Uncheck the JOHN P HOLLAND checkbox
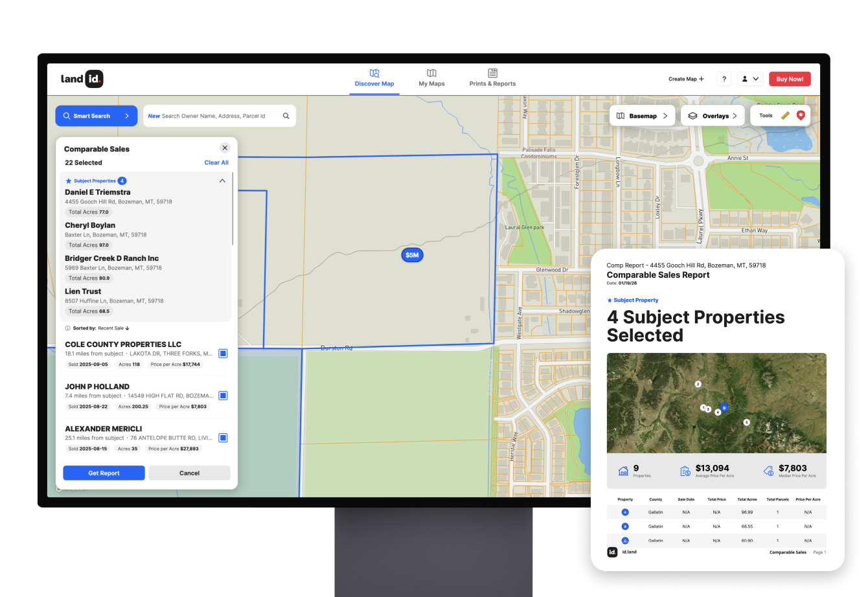Screen dimensions: 868x597 point(223,396)
